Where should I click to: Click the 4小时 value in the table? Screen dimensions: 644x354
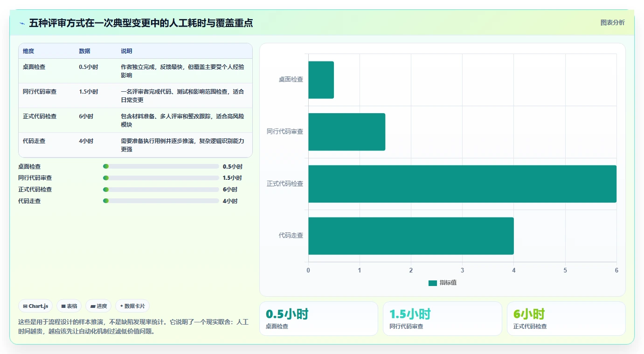coord(86,141)
